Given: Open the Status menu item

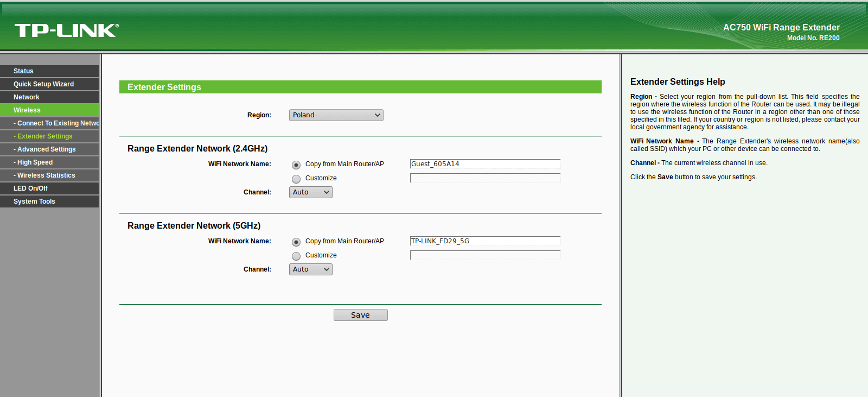Looking at the screenshot, I should point(49,71).
